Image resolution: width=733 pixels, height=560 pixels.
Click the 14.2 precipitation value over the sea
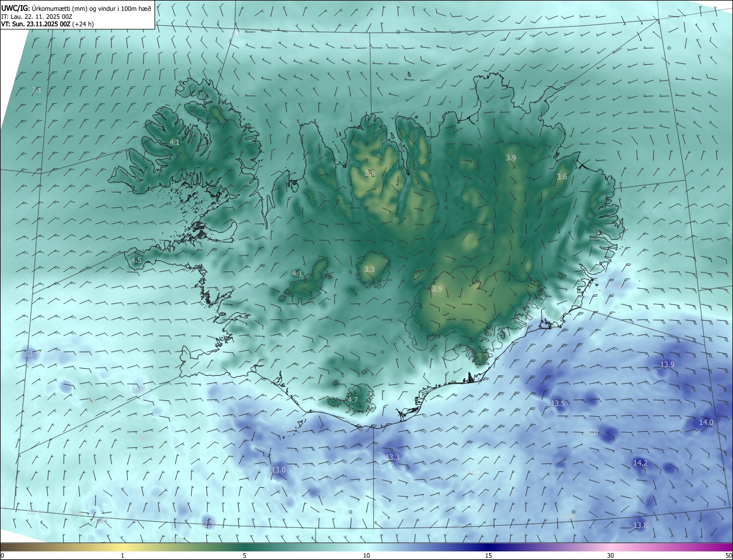pos(640,463)
